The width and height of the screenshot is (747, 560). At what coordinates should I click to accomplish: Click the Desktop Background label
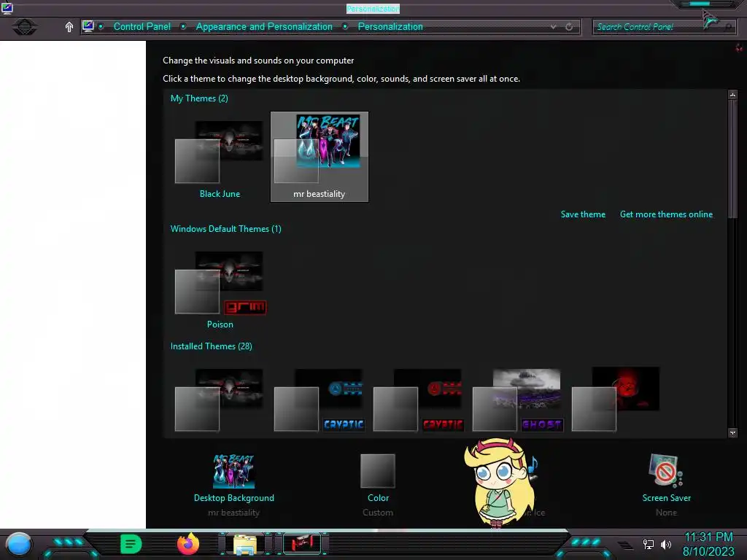[233, 497]
